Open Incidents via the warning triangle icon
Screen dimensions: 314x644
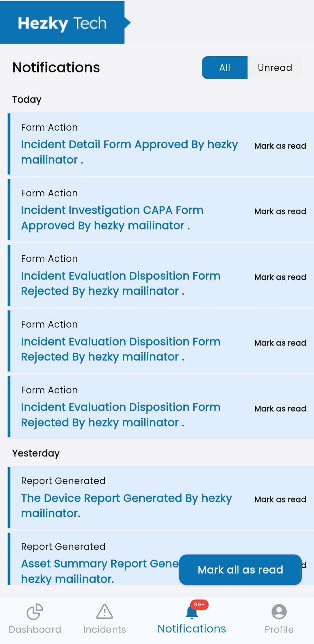104,611
